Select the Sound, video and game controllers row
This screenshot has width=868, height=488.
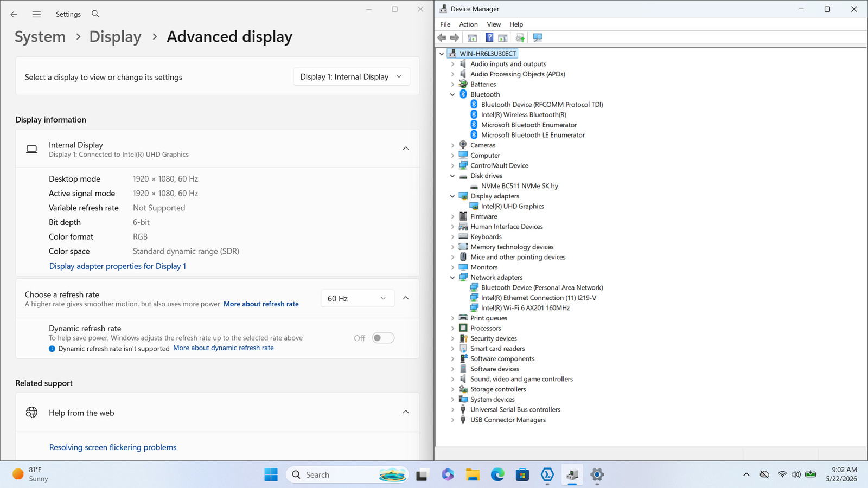pyautogui.click(x=521, y=379)
